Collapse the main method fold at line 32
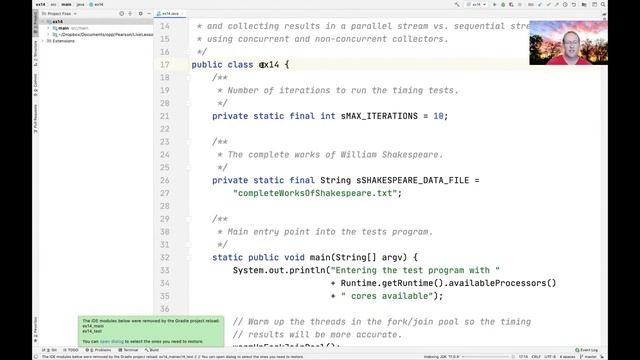 [188, 258]
